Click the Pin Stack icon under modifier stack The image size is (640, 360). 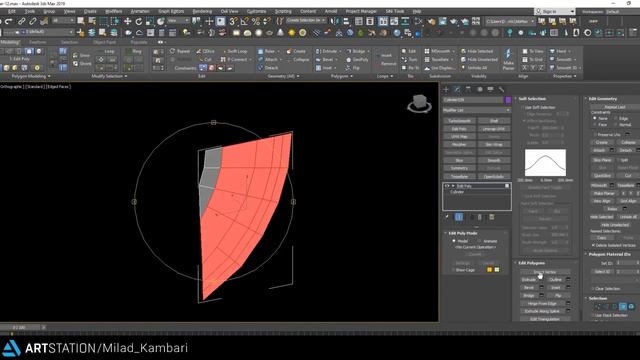point(447,217)
